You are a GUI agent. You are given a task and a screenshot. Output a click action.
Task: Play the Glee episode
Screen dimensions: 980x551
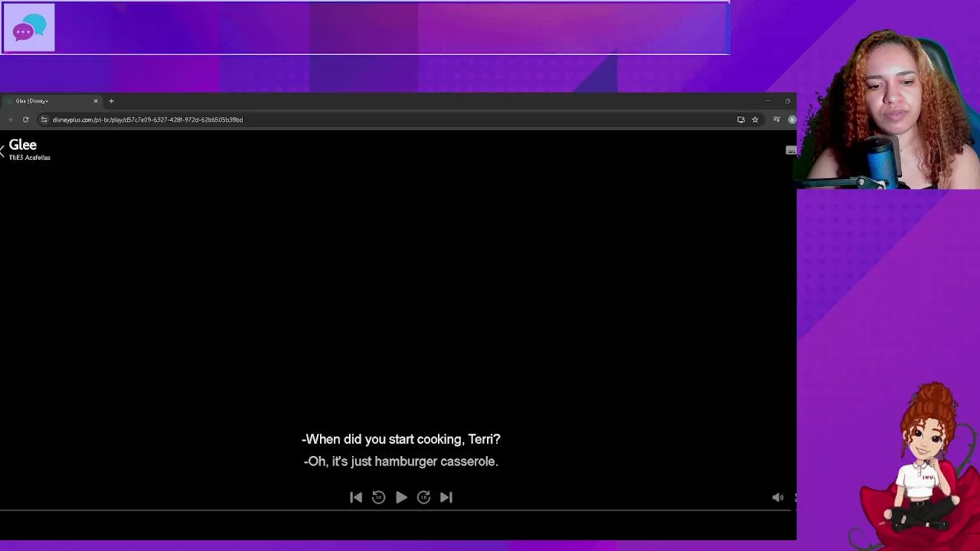point(401,497)
